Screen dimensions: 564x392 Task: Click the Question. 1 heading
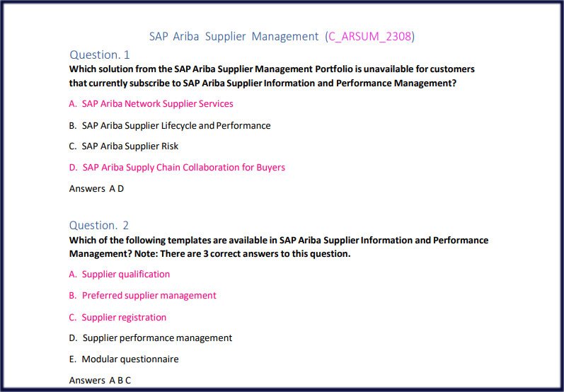100,54
